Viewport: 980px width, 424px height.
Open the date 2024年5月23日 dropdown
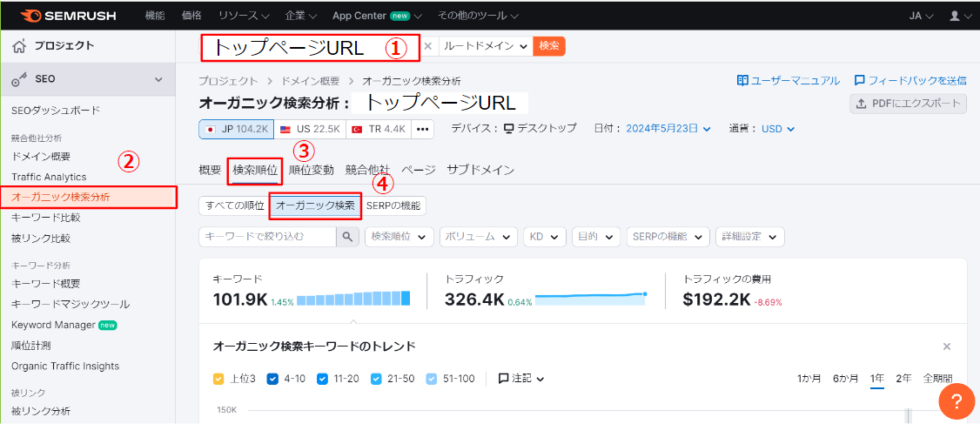pyautogui.click(x=668, y=129)
